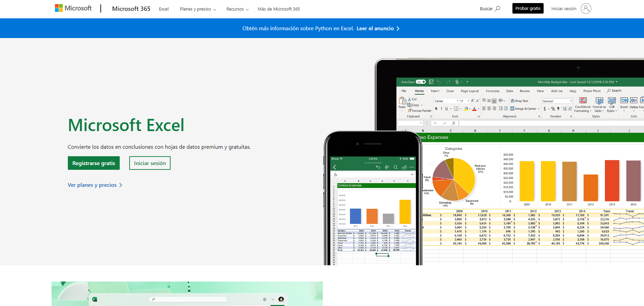Toggle the AutoSave switch
This screenshot has width=644, height=306.
[x=421, y=82]
